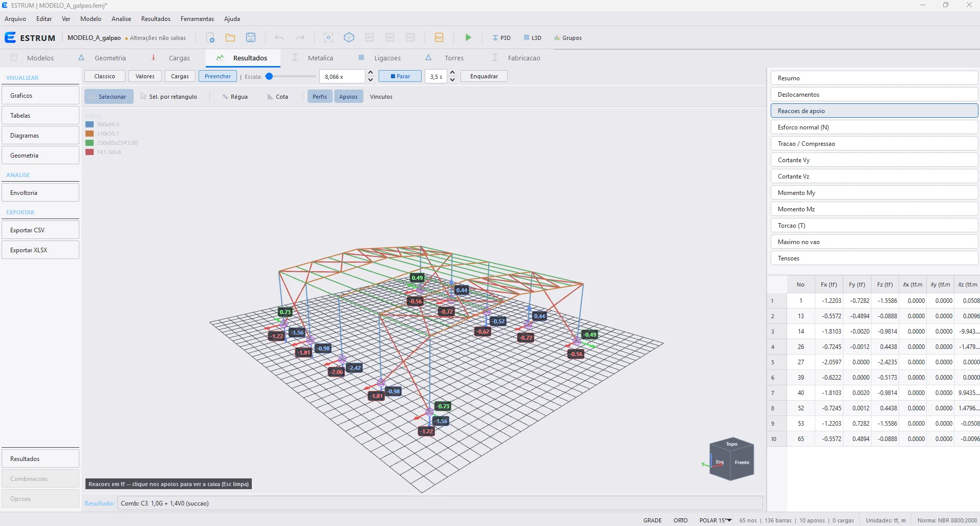Image resolution: width=980 pixels, height=526 pixels.
Task: Click the blue 360x44.6 legend swatch
Action: 90,124
